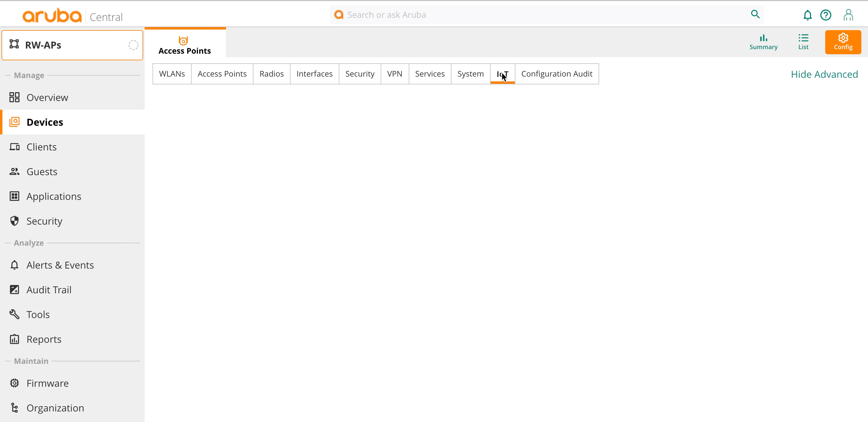Click the Security shield icon

point(14,221)
